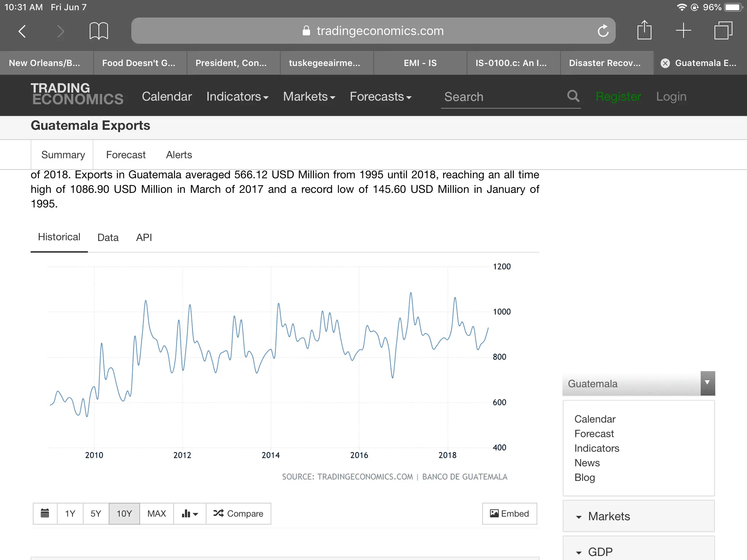Open the bookmarks book icon
Viewport: 747px width, 560px height.
pyautogui.click(x=98, y=31)
